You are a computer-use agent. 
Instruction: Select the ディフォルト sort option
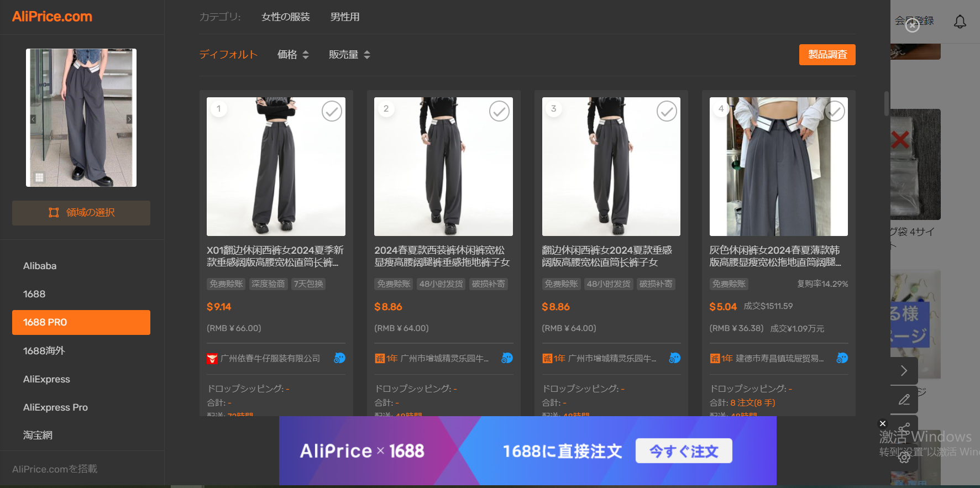(x=228, y=55)
